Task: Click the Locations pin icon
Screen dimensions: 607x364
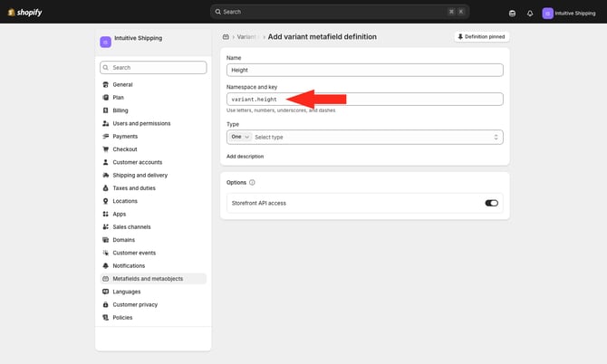Action: tap(105, 201)
